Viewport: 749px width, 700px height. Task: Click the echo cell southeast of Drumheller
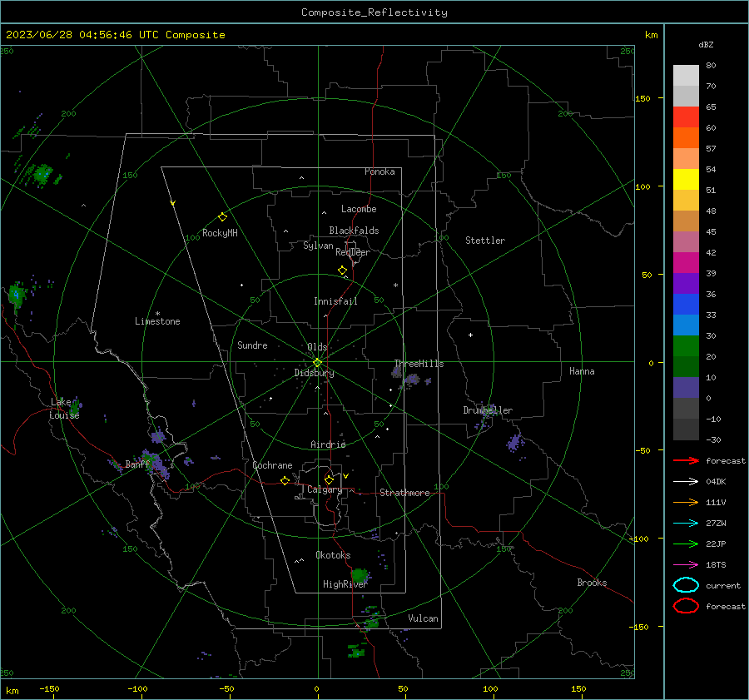pyautogui.click(x=514, y=443)
